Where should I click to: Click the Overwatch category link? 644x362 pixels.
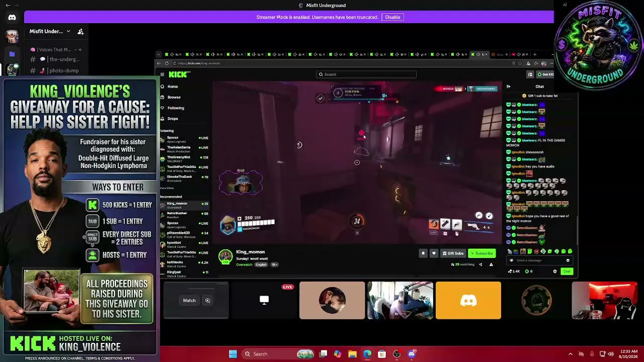244,265
